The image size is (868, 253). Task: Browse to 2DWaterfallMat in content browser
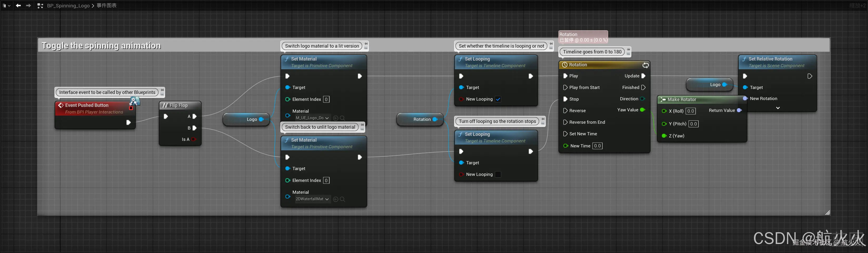click(342, 200)
